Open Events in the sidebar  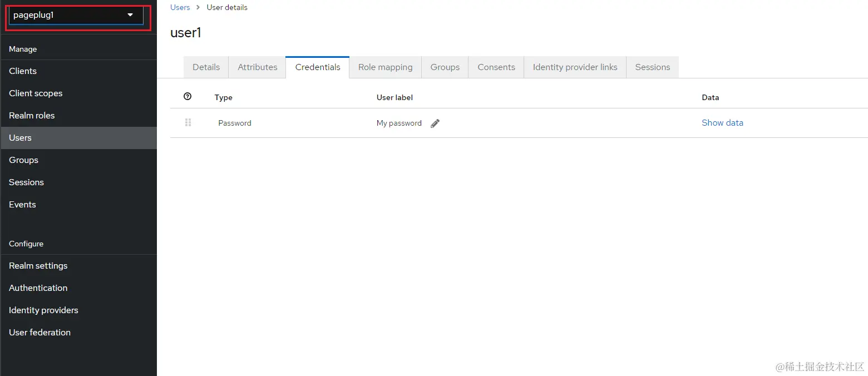(78, 205)
